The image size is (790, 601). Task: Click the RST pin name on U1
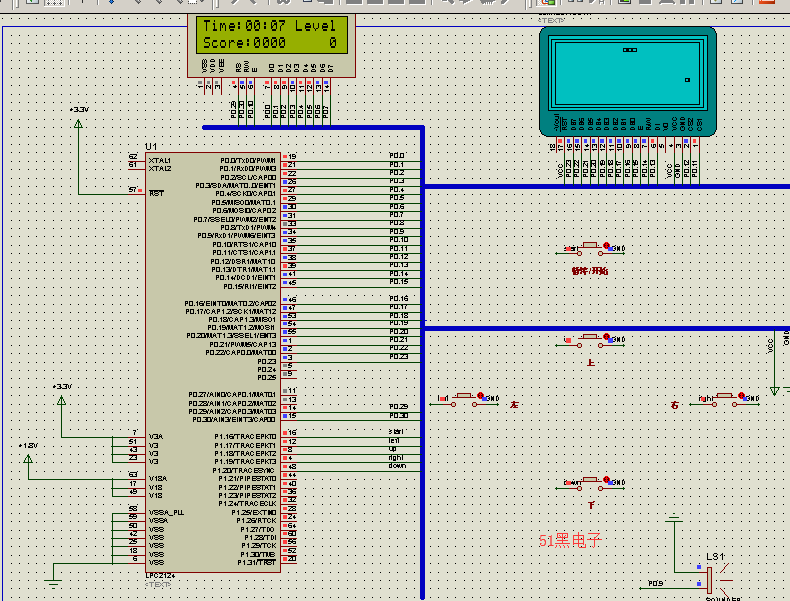[x=156, y=193]
